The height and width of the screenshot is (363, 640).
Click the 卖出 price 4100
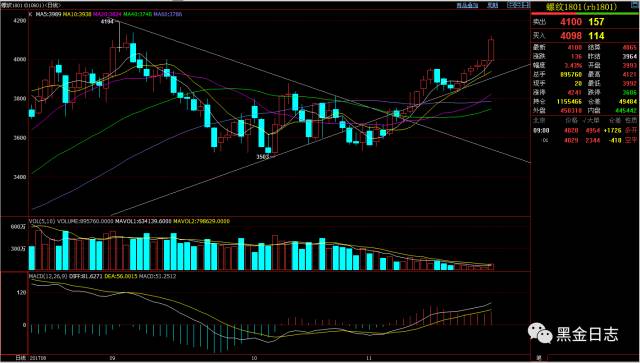click(571, 22)
